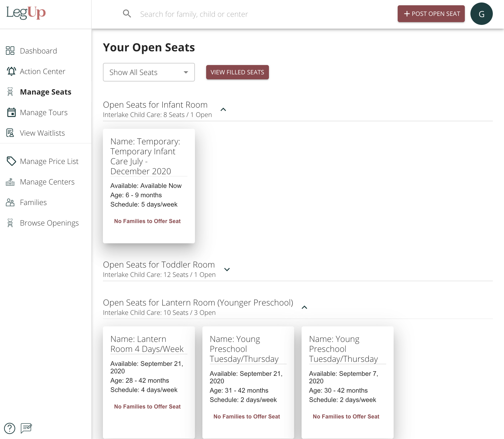The height and width of the screenshot is (439, 504).
Task: Click No Families to Offer Seat on Lantern Room 4 Days/Week card
Action: point(147,407)
